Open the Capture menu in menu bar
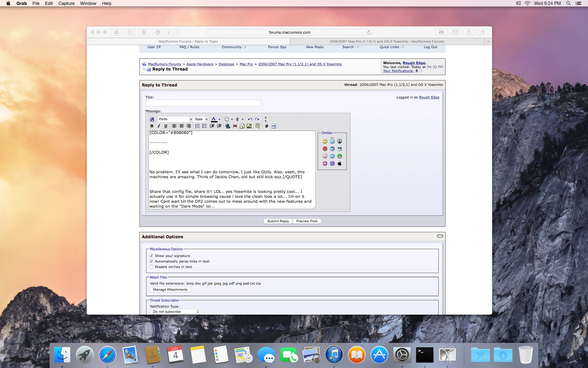The height and width of the screenshot is (368, 588). point(66,3)
